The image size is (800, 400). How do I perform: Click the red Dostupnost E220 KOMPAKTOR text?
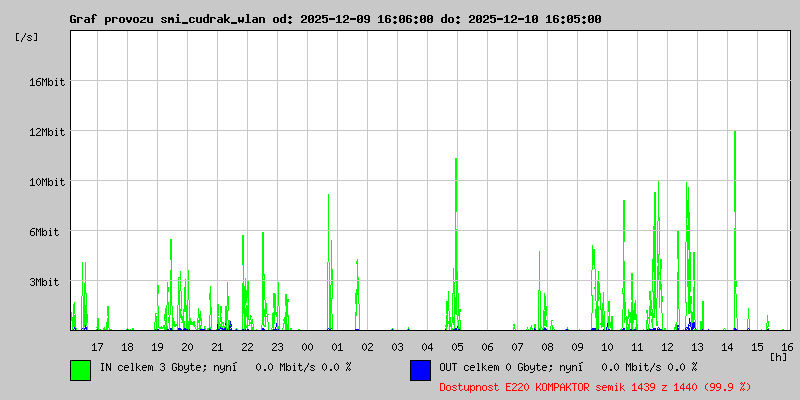595,386
